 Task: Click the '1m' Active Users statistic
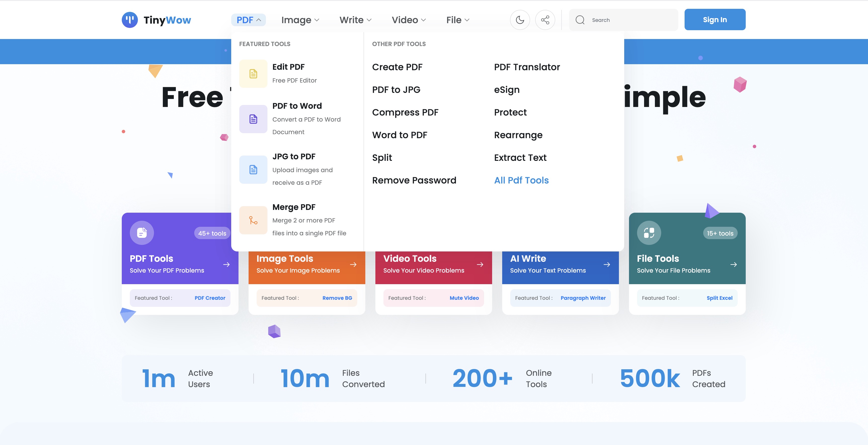158,378
